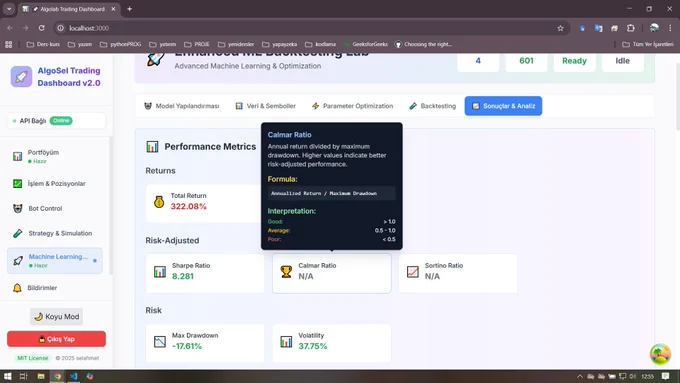
Task: Click the Total Return 322.08% value
Action: (x=188, y=206)
